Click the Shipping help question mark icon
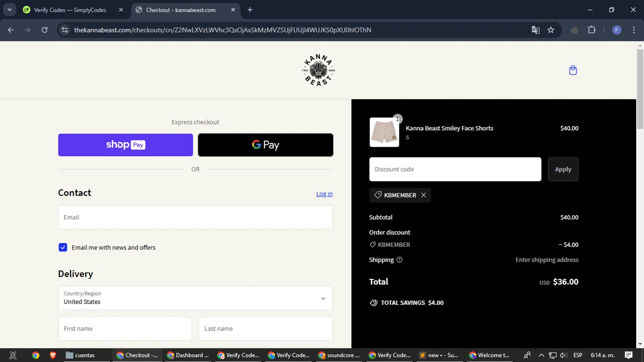The height and width of the screenshot is (362, 644). (x=399, y=260)
